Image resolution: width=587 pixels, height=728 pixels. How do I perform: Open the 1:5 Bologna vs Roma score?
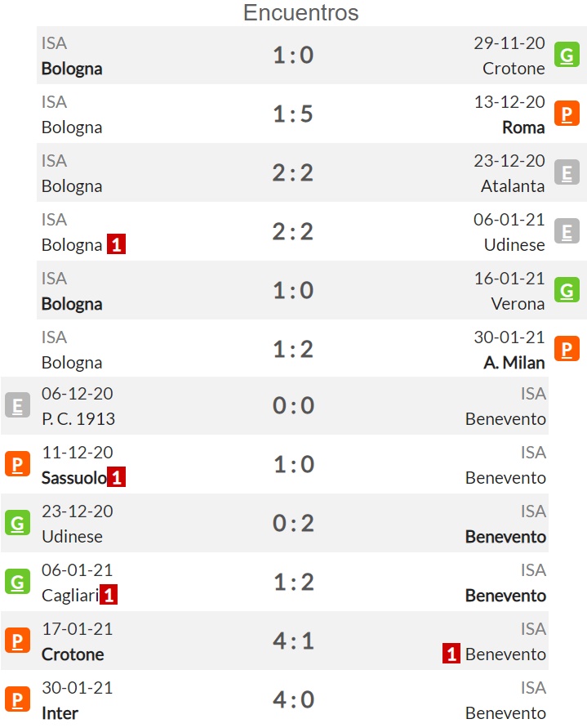point(293,114)
